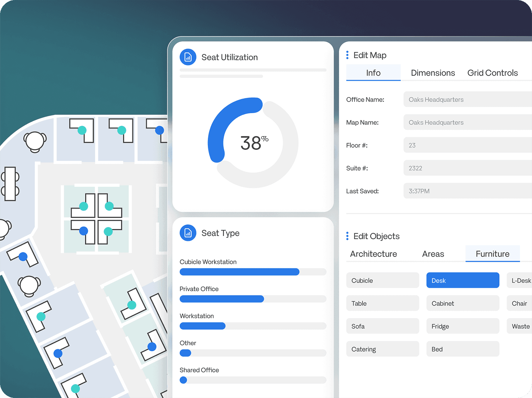Click the 'Seat Type' heading text
The height and width of the screenshot is (398, 532).
tap(220, 233)
